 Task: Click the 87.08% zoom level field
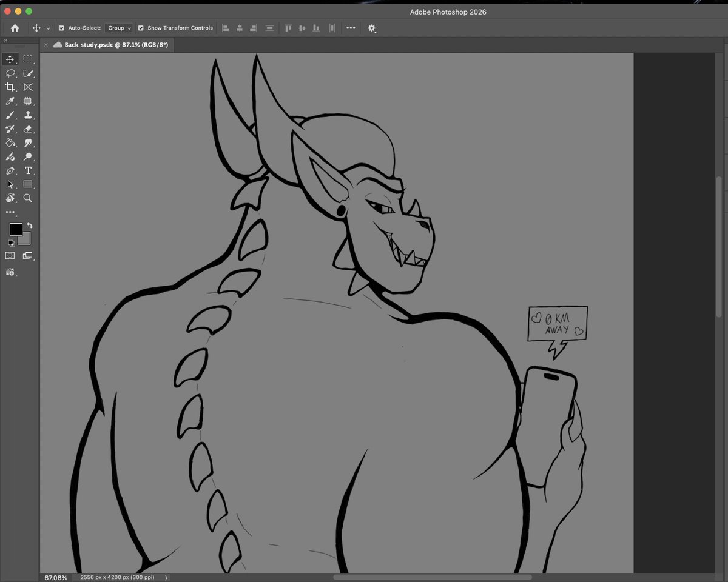[x=56, y=578]
